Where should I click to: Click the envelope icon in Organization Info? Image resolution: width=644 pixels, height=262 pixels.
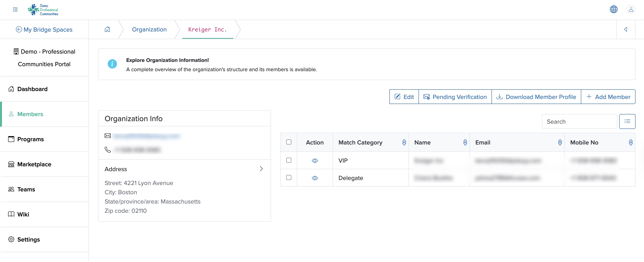coord(108,136)
